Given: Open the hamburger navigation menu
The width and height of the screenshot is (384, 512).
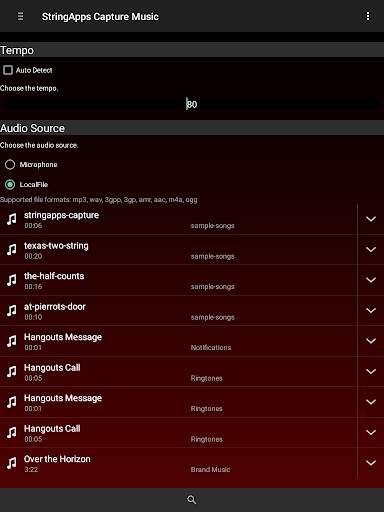Looking at the screenshot, I should (20, 16).
